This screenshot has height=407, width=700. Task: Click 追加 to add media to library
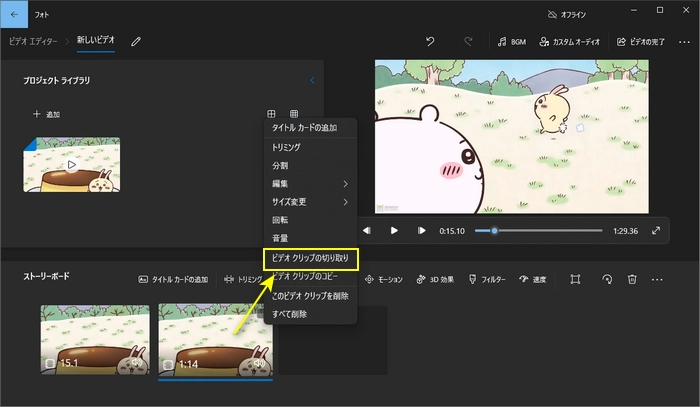pos(46,115)
